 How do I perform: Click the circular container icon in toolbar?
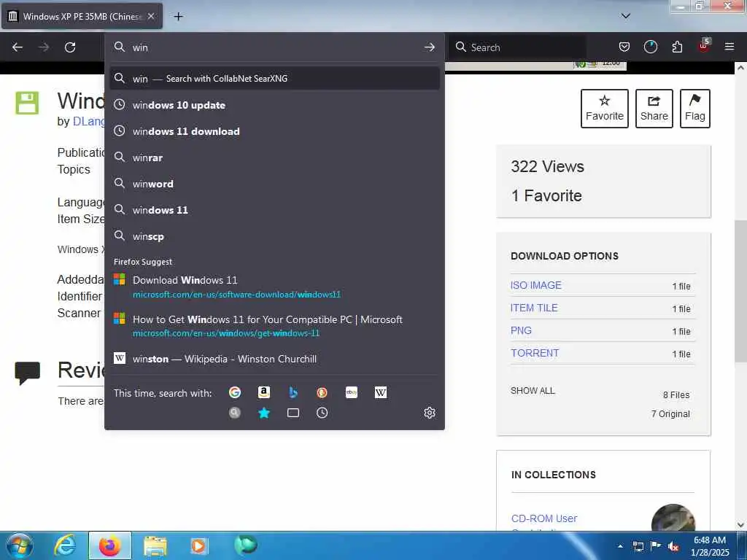(650, 47)
